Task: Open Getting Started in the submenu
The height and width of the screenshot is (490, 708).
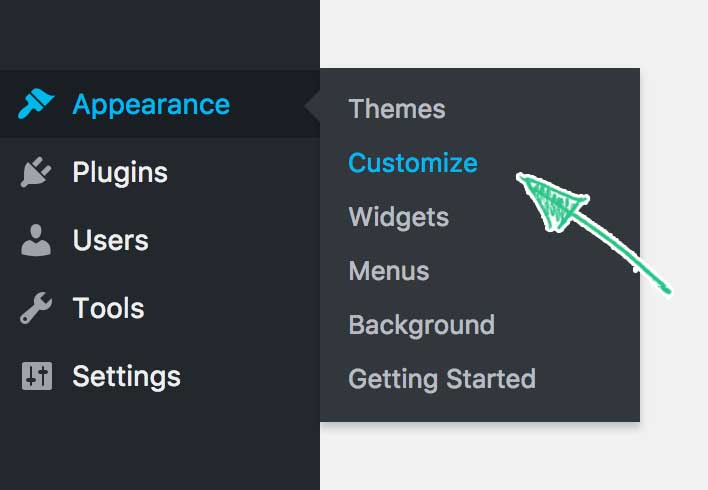Action: [x=442, y=379]
